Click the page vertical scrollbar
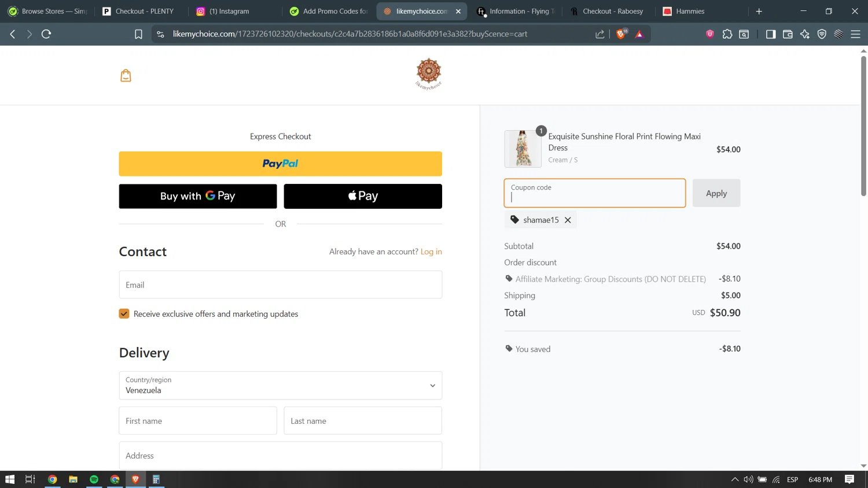 pyautogui.click(x=863, y=125)
